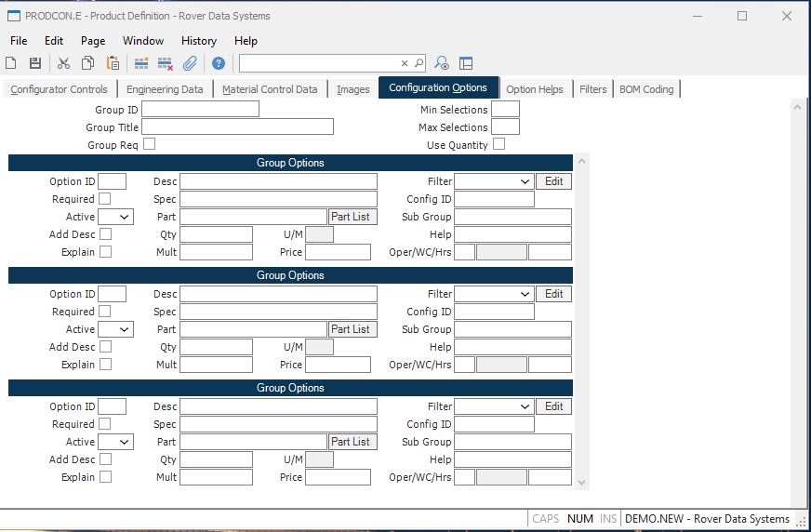The height and width of the screenshot is (532, 811).
Task: Open the History menu
Action: coord(198,41)
